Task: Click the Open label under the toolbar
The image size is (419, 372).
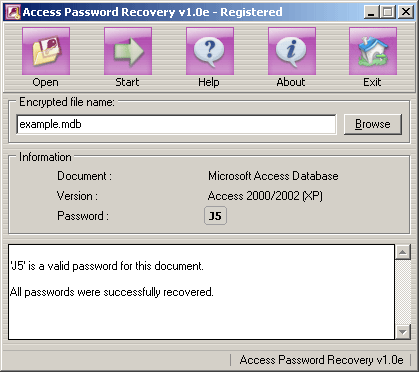Action: tap(46, 82)
